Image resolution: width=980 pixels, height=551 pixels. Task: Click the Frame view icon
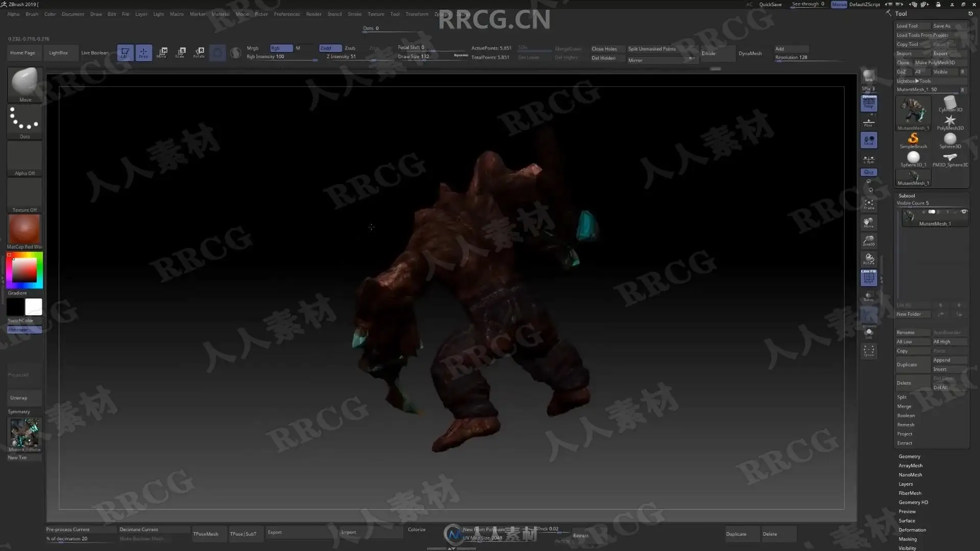(x=869, y=205)
